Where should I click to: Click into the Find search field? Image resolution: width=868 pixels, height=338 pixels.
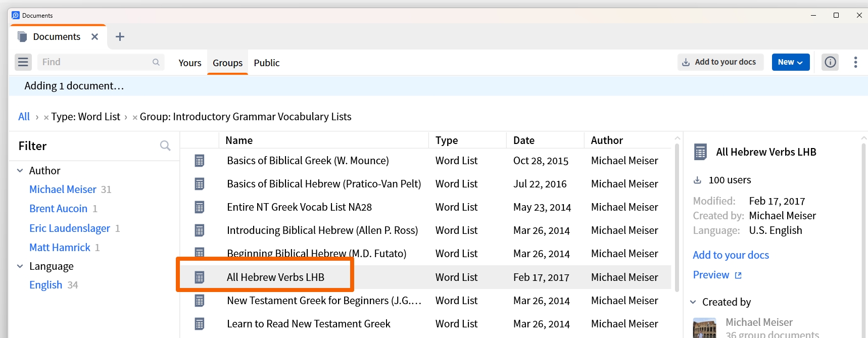coord(96,62)
